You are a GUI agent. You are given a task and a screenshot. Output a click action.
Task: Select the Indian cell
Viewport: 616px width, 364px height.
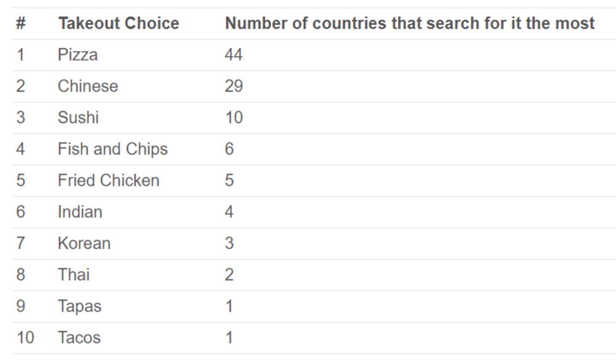(80, 212)
